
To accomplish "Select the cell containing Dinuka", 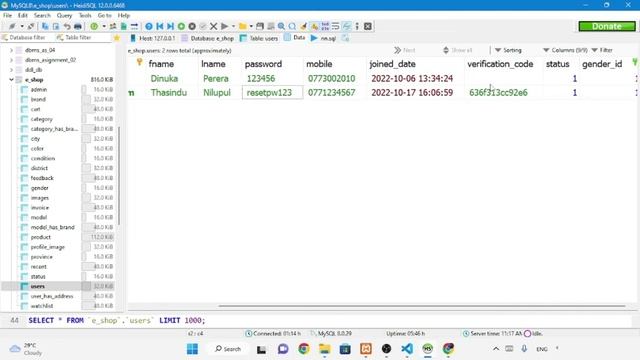I will (172, 78).
